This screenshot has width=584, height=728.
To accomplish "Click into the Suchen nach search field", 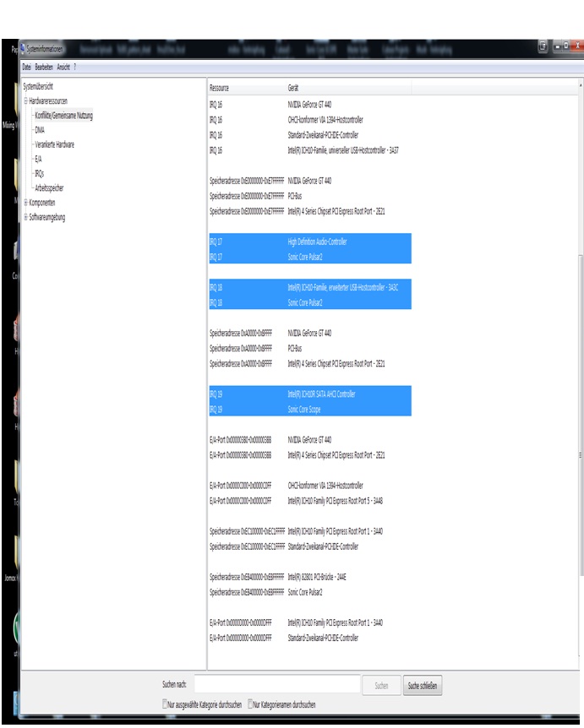I will pos(277,684).
